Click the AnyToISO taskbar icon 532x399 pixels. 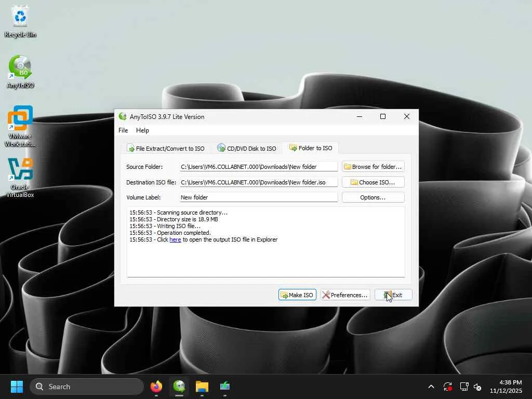(179, 387)
